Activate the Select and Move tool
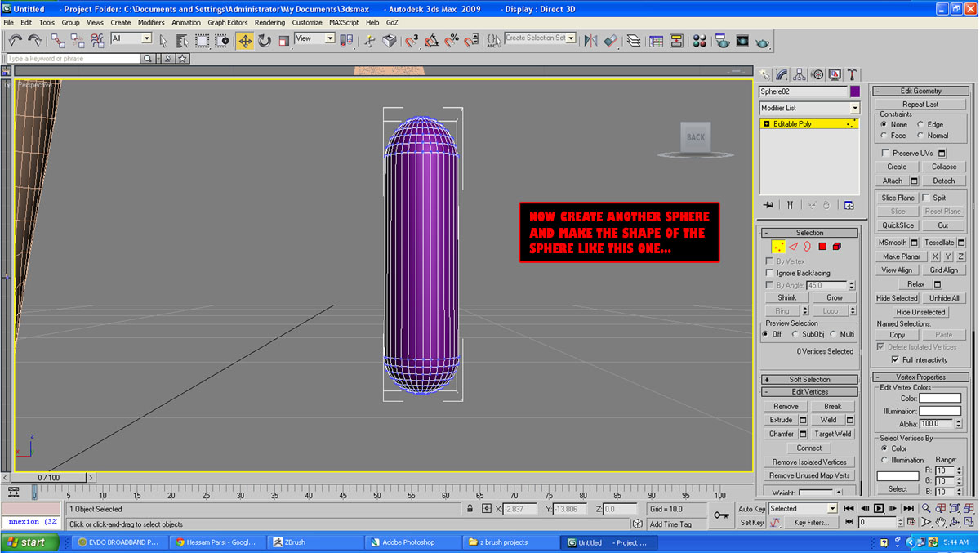980x553 pixels. pyautogui.click(x=245, y=40)
